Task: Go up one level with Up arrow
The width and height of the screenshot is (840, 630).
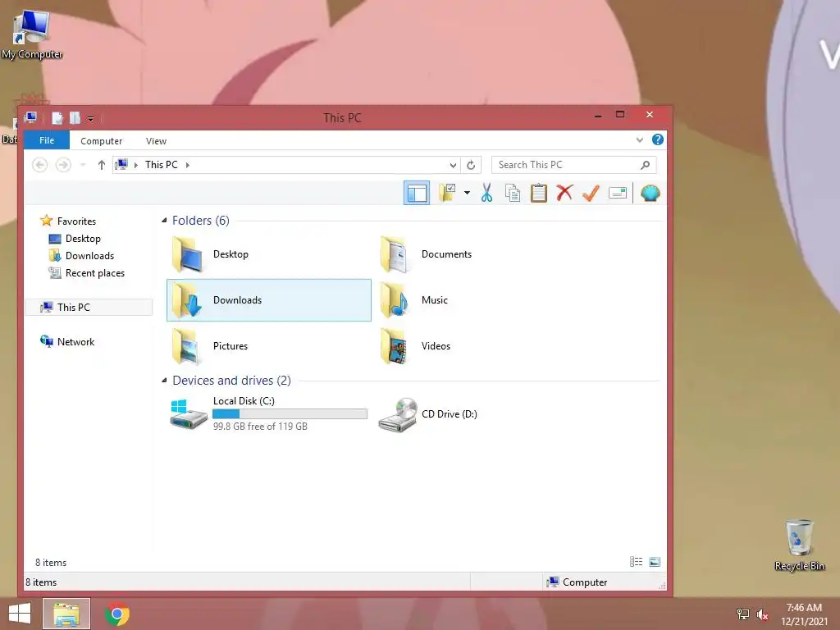Action: pyautogui.click(x=101, y=165)
